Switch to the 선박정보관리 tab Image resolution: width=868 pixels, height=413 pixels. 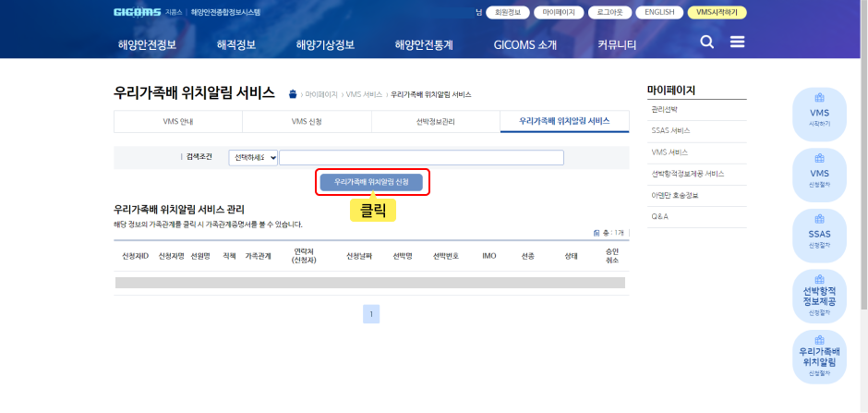[x=435, y=121]
